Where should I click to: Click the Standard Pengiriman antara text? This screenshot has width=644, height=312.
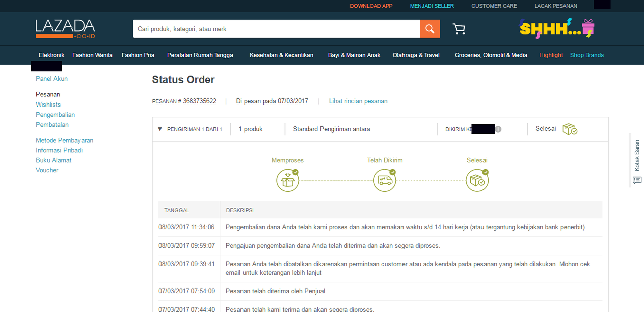pos(332,129)
